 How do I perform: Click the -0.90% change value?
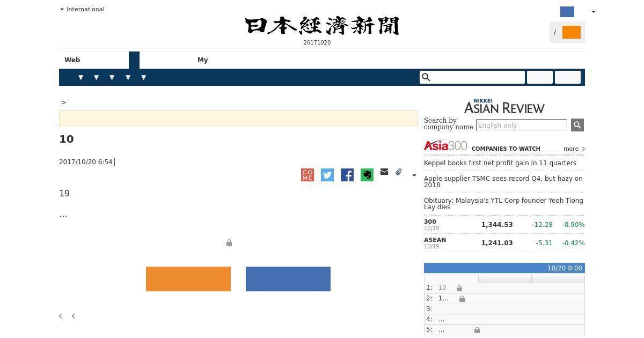[x=573, y=225]
